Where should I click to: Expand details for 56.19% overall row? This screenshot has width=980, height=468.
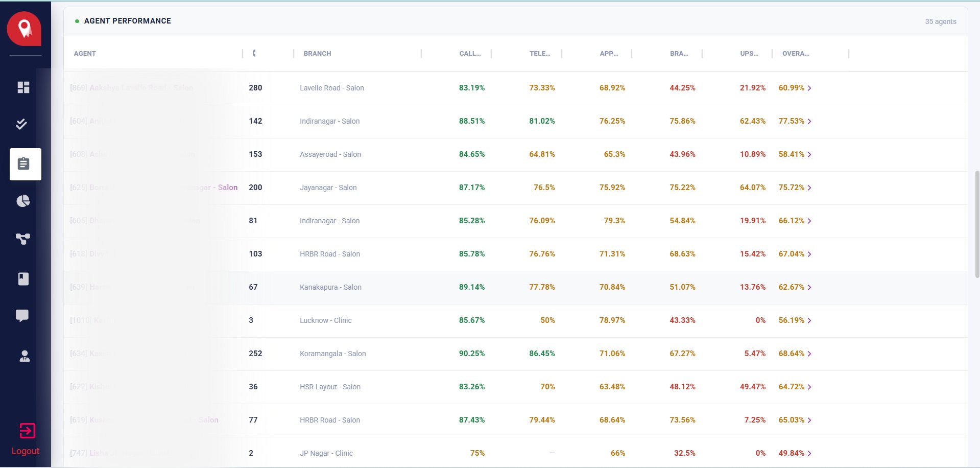click(809, 320)
